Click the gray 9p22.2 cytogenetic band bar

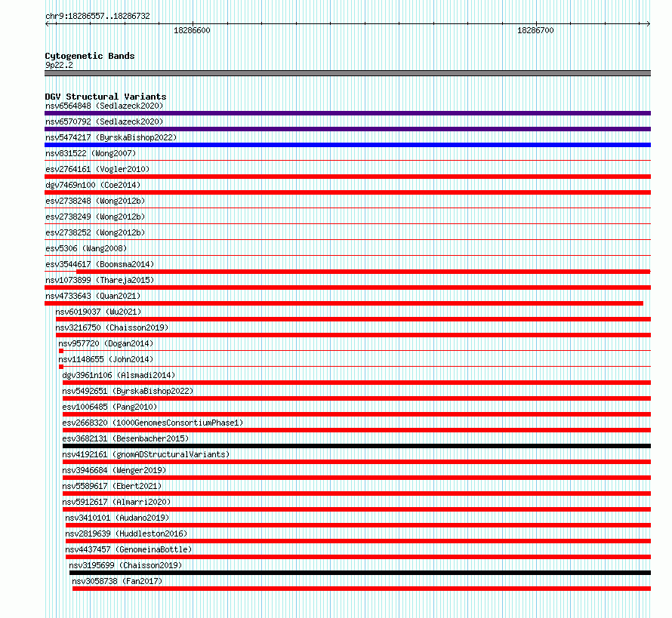coord(347,73)
